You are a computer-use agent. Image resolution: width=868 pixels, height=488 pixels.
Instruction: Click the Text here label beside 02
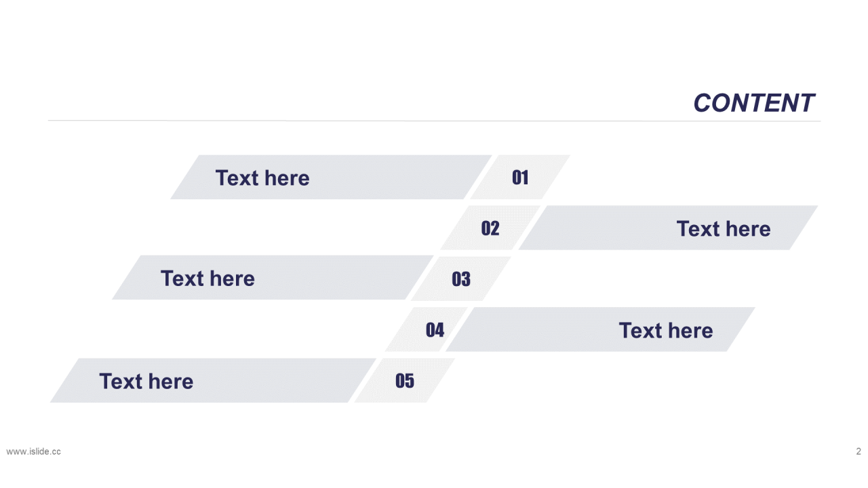(x=724, y=228)
